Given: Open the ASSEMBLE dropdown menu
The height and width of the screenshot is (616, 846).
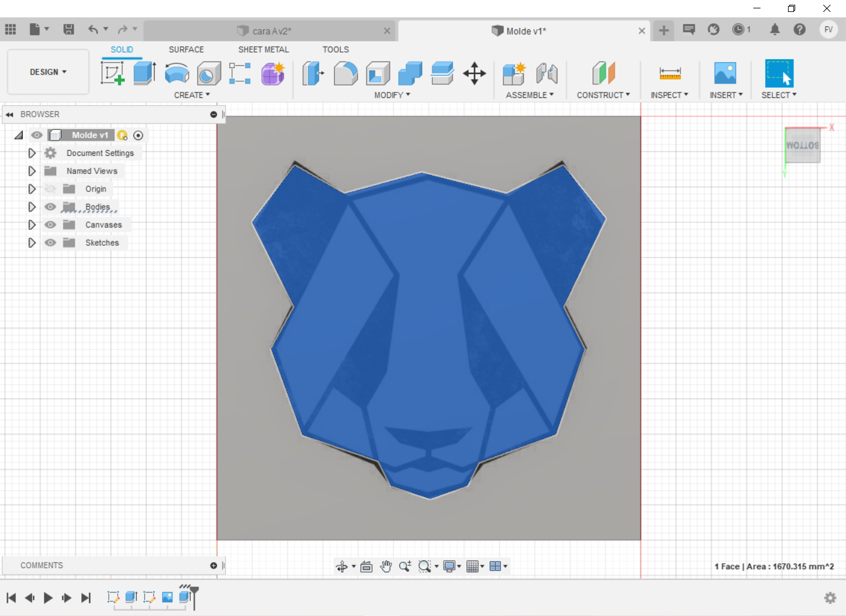Looking at the screenshot, I should tap(530, 95).
